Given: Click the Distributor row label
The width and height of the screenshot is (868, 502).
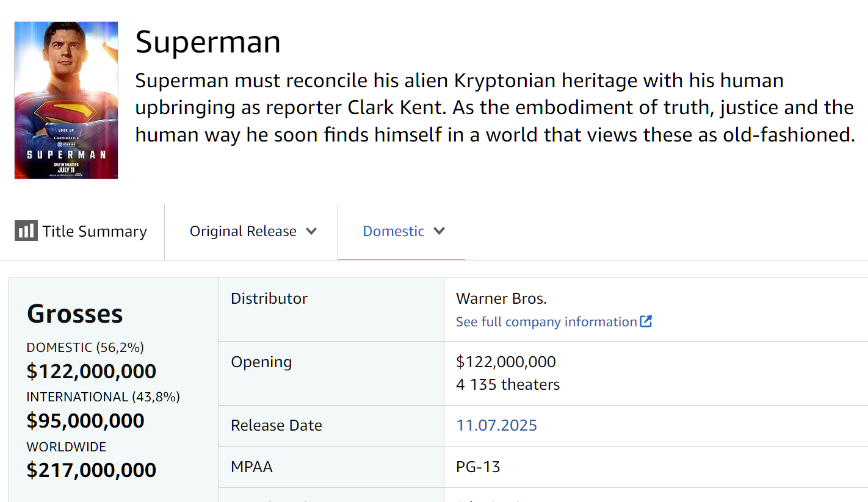Looking at the screenshot, I should pos(269,299).
